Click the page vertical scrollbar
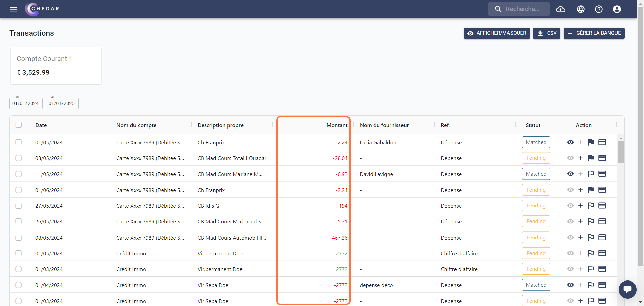644x306 pixels. point(640,137)
